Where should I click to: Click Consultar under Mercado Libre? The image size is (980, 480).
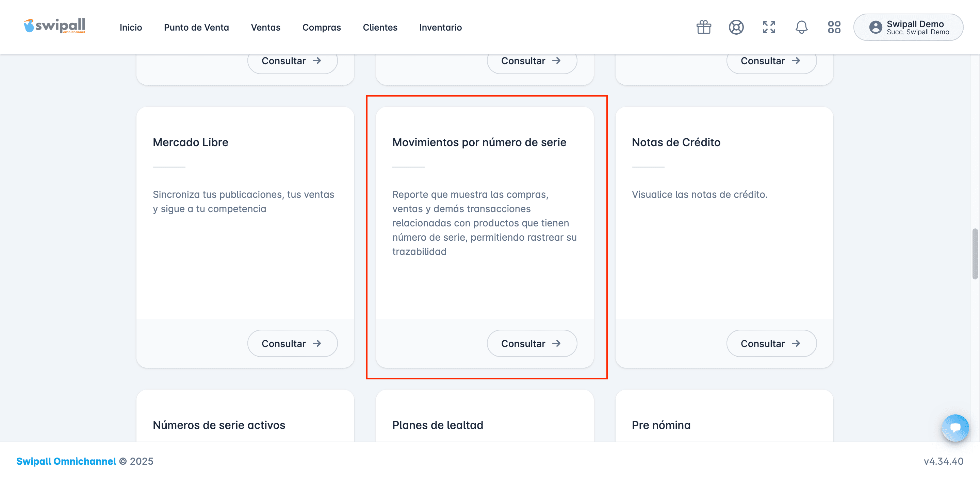click(292, 343)
